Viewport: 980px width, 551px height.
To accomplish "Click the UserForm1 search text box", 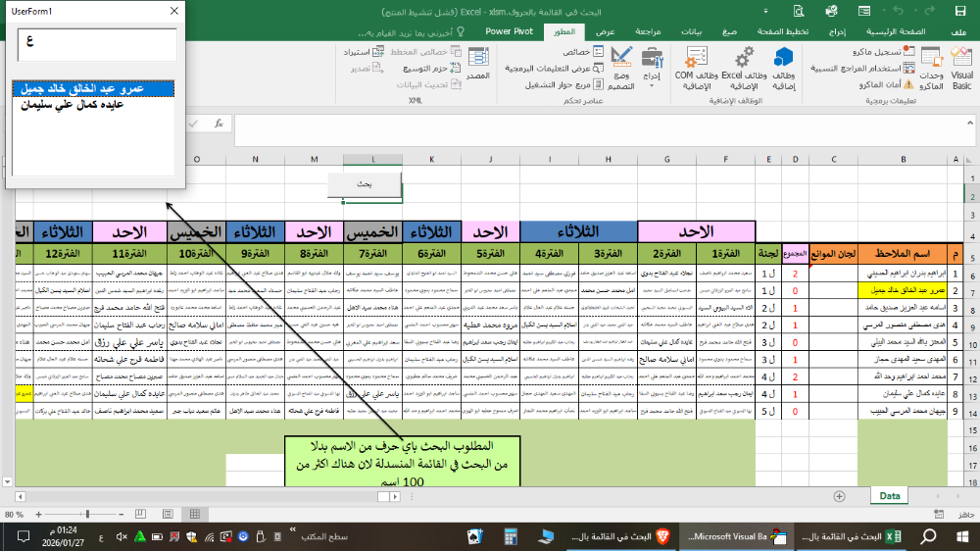I will tap(97, 45).
